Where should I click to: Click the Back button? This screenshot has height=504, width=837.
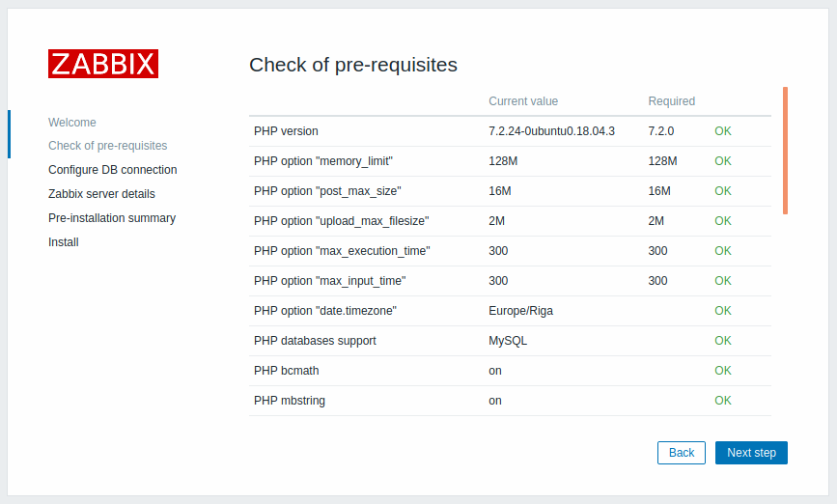682,453
